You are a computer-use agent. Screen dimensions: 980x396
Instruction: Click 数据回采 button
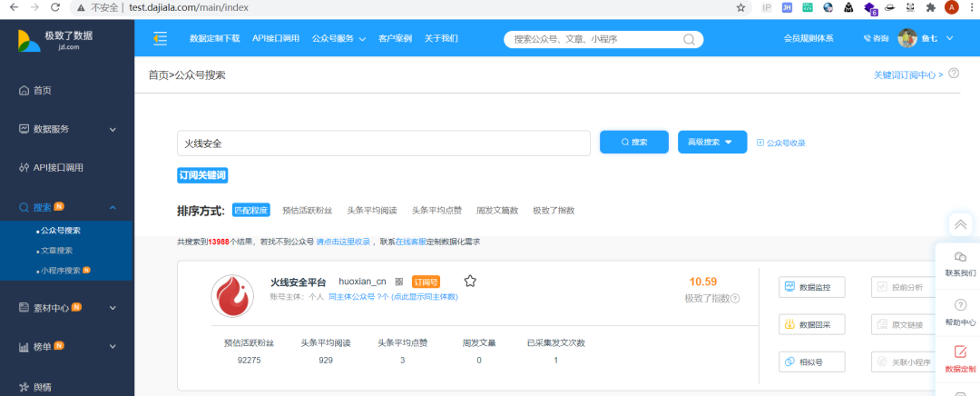pyautogui.click(x=812, y=324)
